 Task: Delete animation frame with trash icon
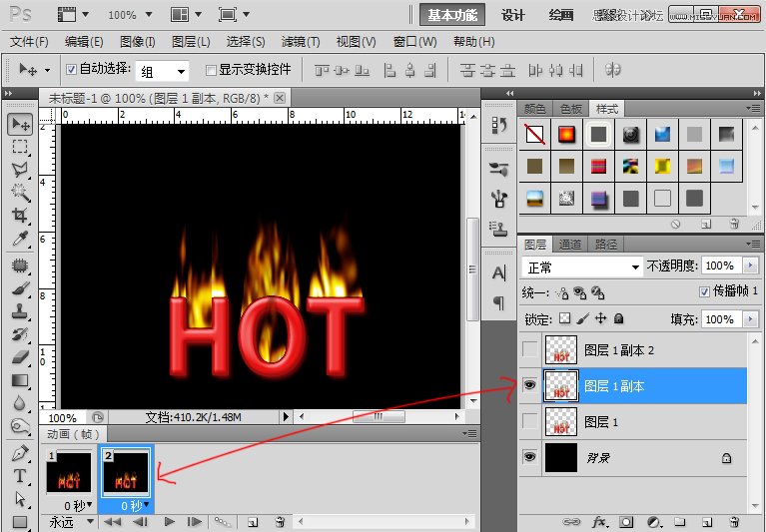coord(280,521)
